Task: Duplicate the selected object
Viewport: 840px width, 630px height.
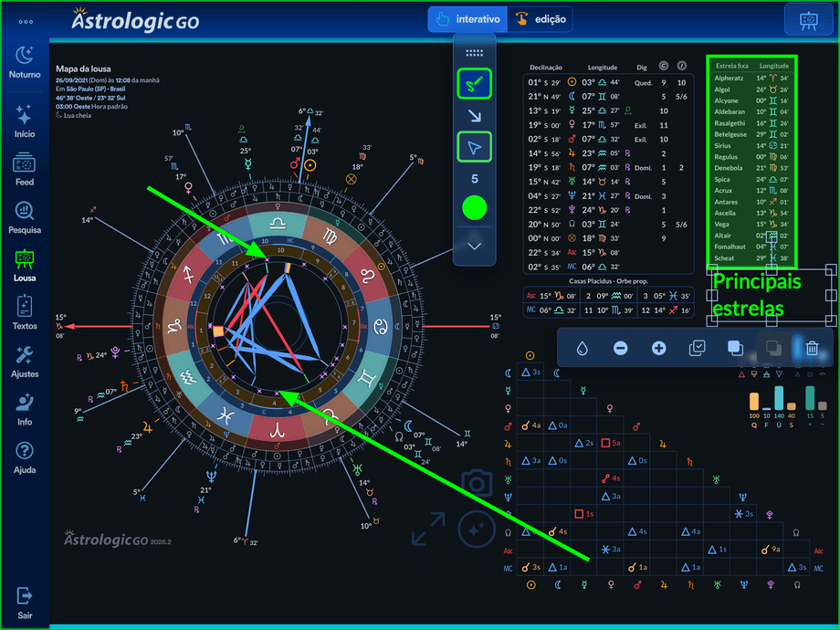Action: pos(697,348)
